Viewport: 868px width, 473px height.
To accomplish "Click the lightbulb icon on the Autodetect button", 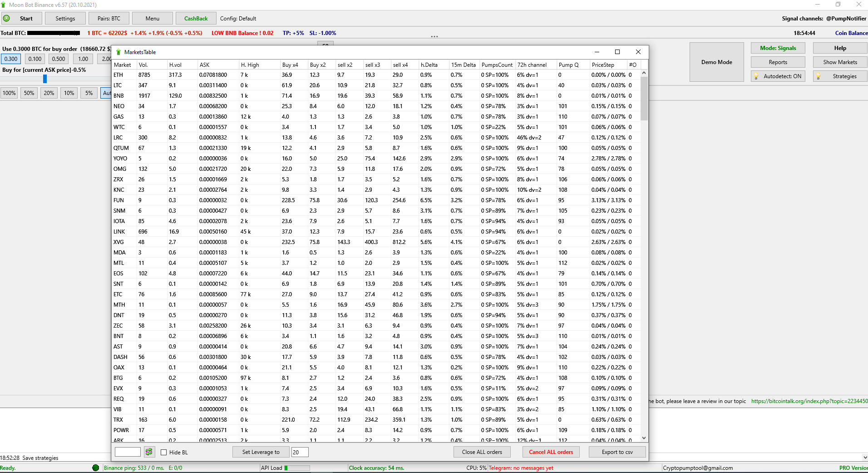I will click(x=756, y=76).
